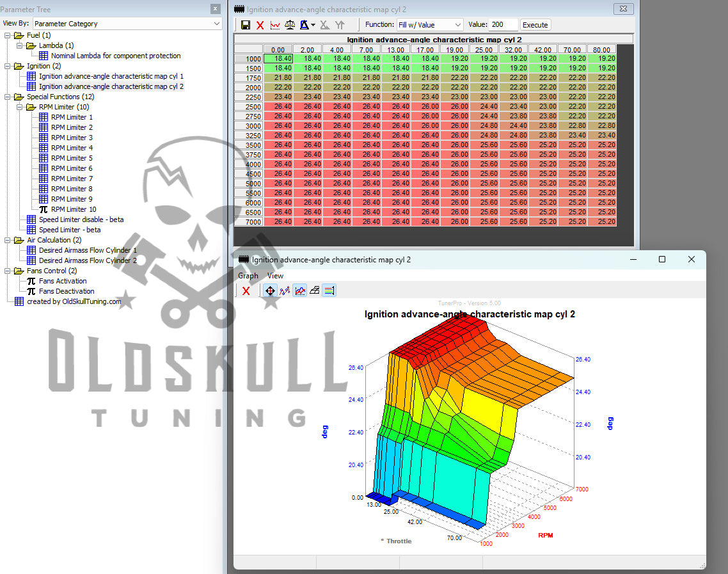
Task: Collapse the RPM Limiter tree node
Action: pos(19,107)
